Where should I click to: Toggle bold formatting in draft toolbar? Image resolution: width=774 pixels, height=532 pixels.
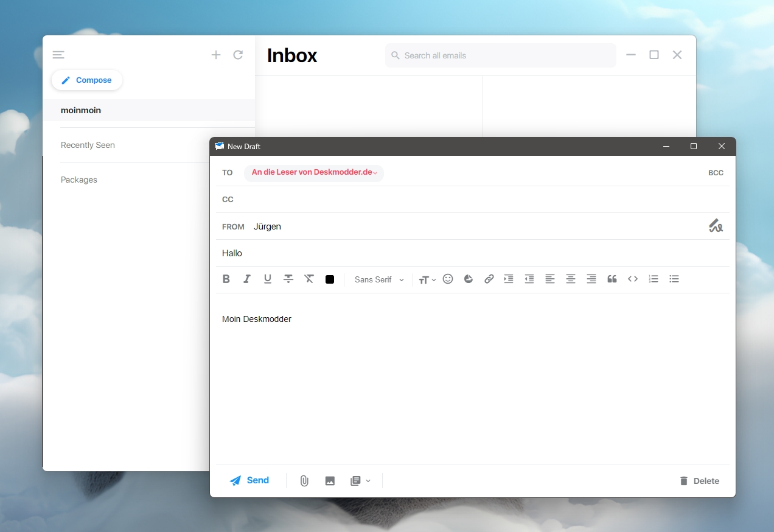(x=226, y=279)
